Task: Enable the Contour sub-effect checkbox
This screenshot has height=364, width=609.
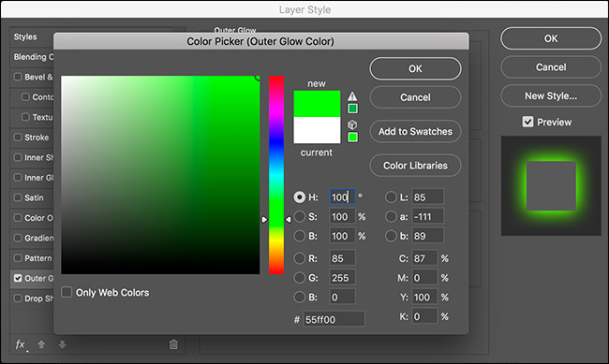Action: coord(25,96)
